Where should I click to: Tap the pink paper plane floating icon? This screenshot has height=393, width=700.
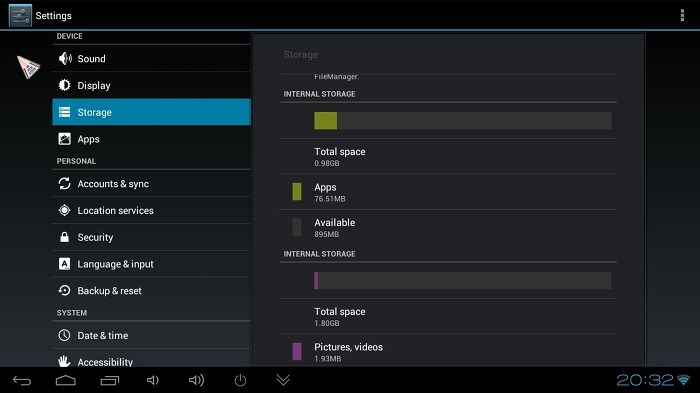[x=28, y=67]
